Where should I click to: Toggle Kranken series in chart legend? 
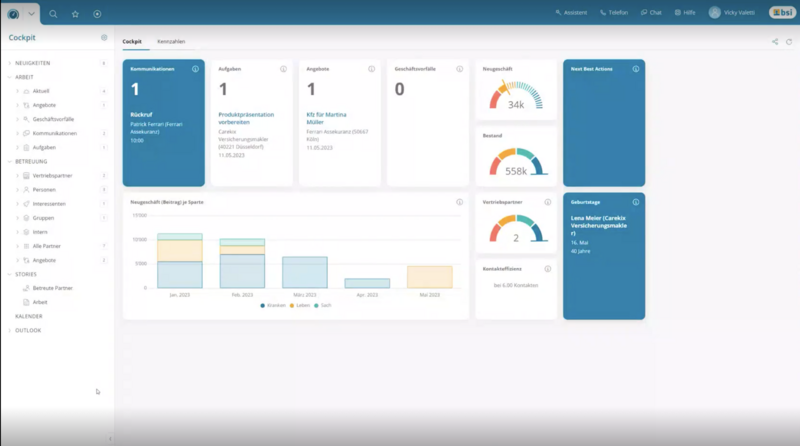point(274,305)
